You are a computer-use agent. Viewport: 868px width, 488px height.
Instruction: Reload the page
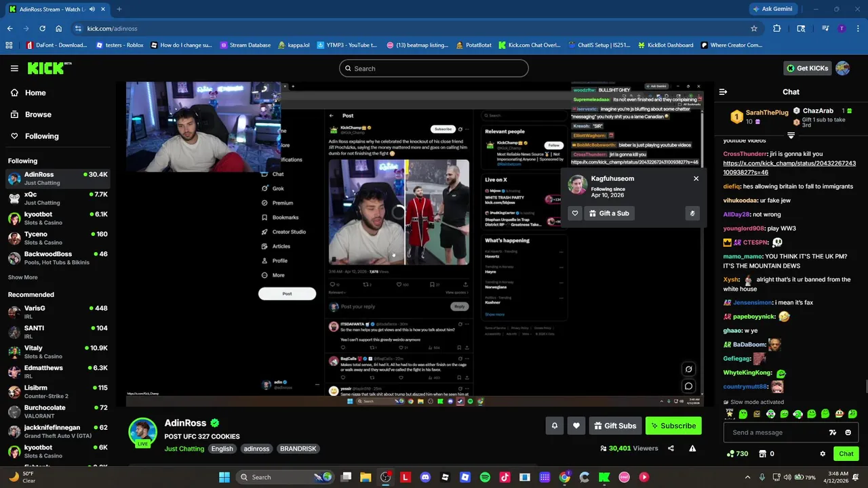click(42, 28)
